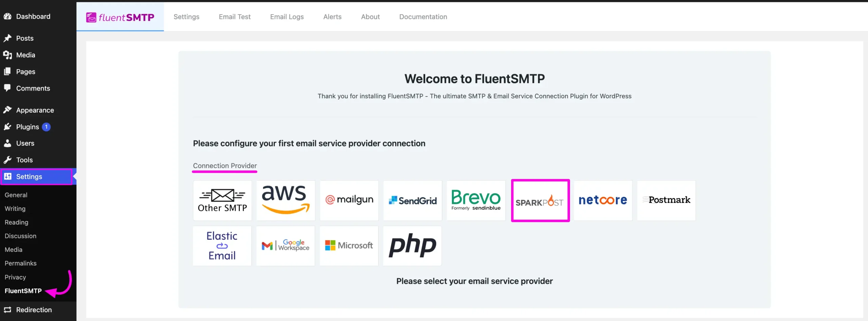Go to Discussion settings submenu
The image size is (868, 321).
[20, 236]
